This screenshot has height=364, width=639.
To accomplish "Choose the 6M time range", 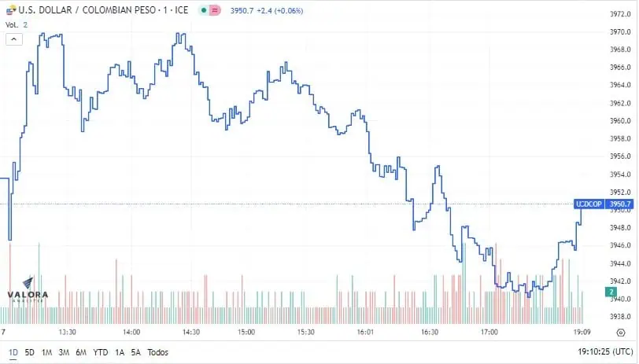I will click(81, 352).
